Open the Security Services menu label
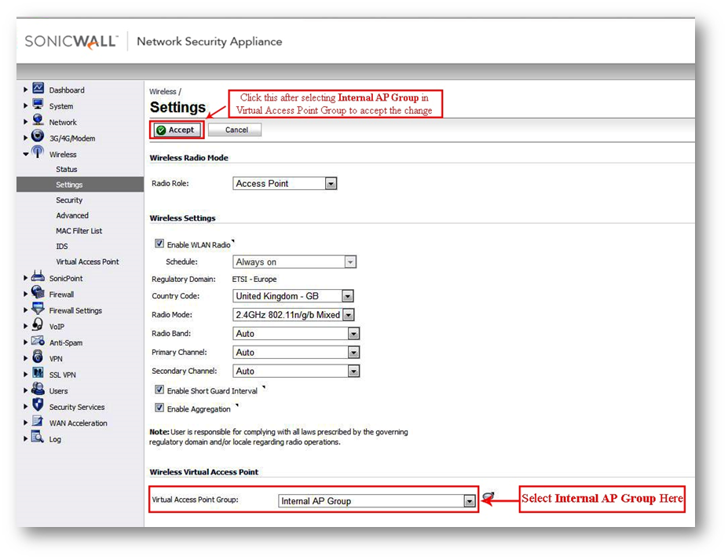Screen dimensions: 728x560 tap(77, 407)
